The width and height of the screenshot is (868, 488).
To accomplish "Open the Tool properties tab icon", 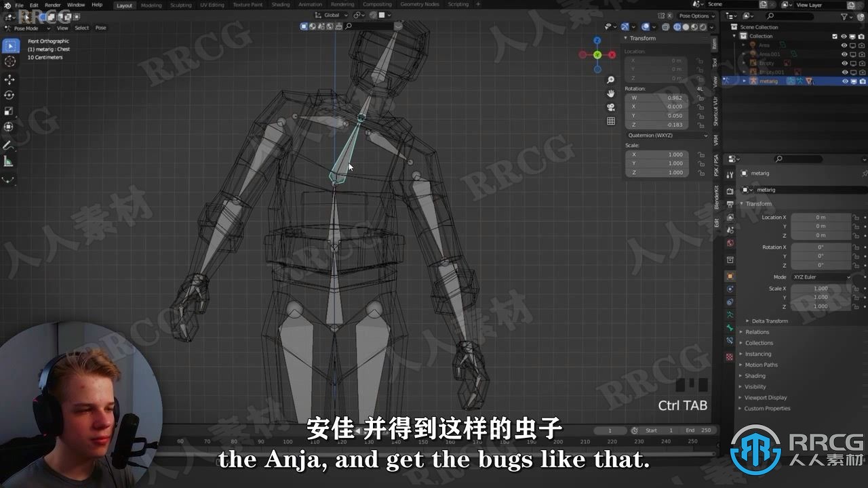I will 730,175.
